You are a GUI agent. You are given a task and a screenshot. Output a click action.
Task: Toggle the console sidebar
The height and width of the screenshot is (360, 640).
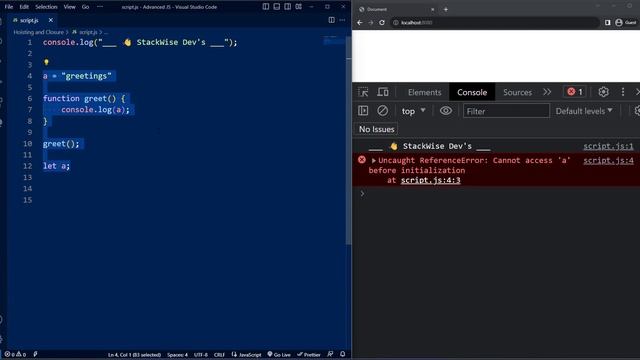363,111
